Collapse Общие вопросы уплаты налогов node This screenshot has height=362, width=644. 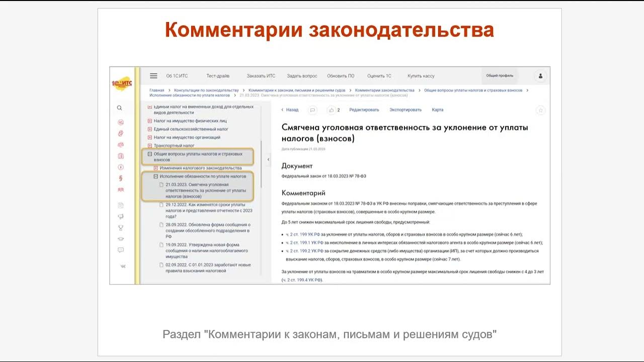150,154
